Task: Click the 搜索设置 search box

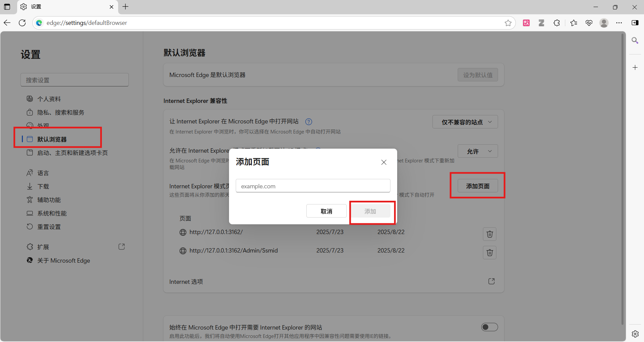Action: (x=75, y=80)
